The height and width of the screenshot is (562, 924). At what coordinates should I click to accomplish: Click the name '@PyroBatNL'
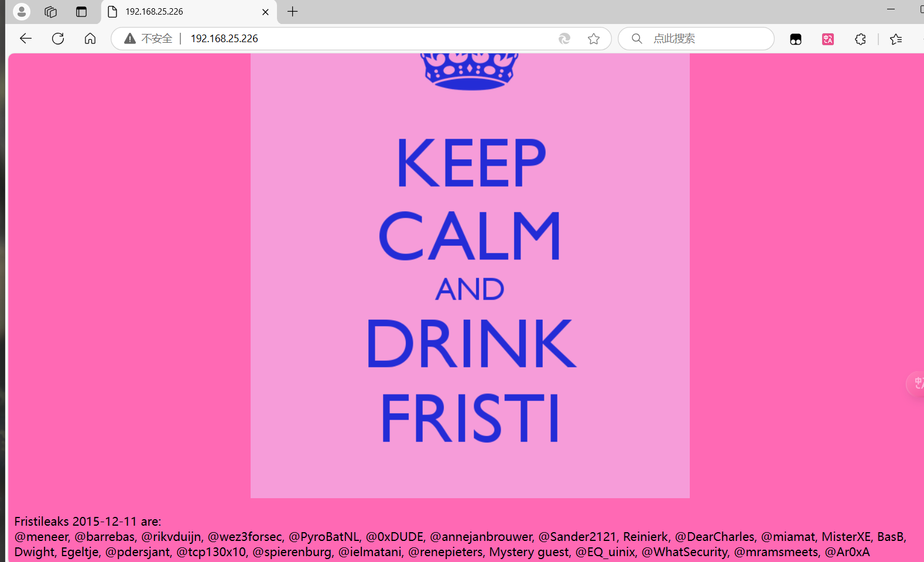point(324,537)
